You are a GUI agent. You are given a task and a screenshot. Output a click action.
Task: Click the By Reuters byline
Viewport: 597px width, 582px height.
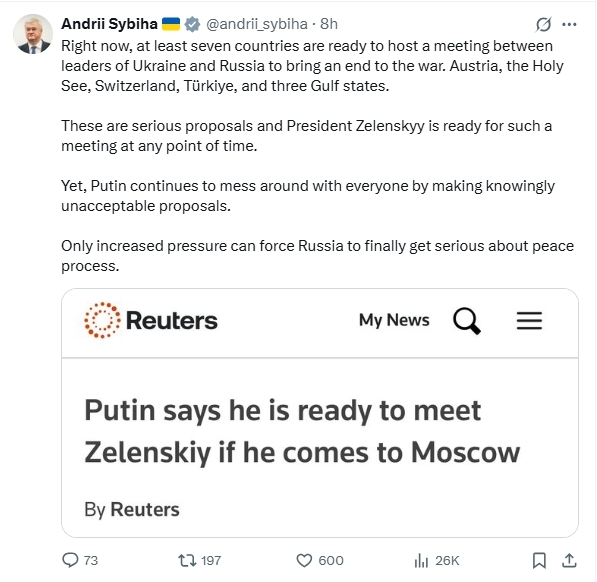pos(132,510)
